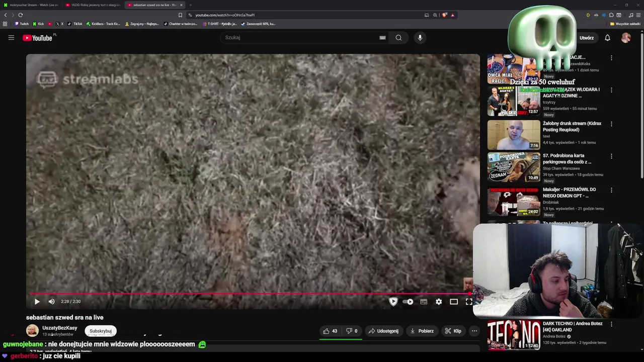Click the shield icon in the player controls
Image resolution: width=644 pixels, height=362 pixels.
click(393, 302)
